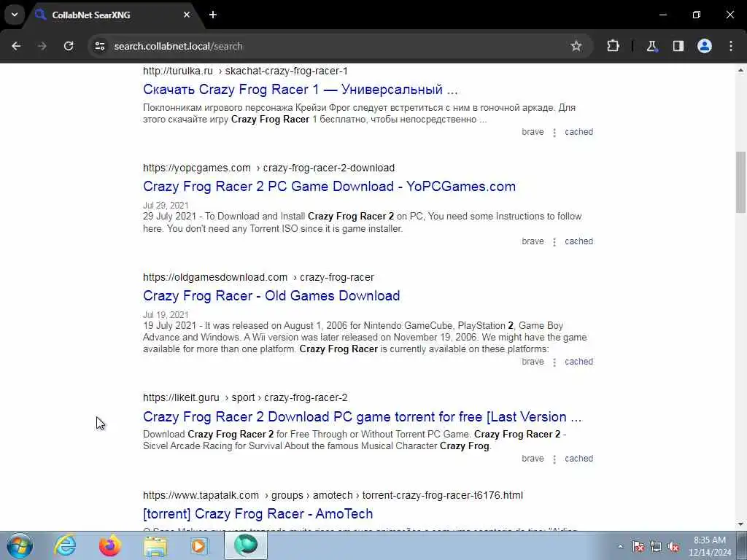Show hidden system tray icons

(x=620, y=547)
